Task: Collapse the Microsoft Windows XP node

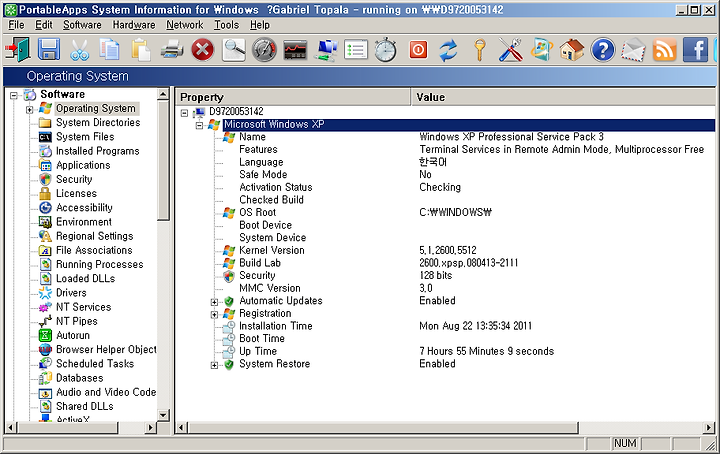Action: click(199, 125)
